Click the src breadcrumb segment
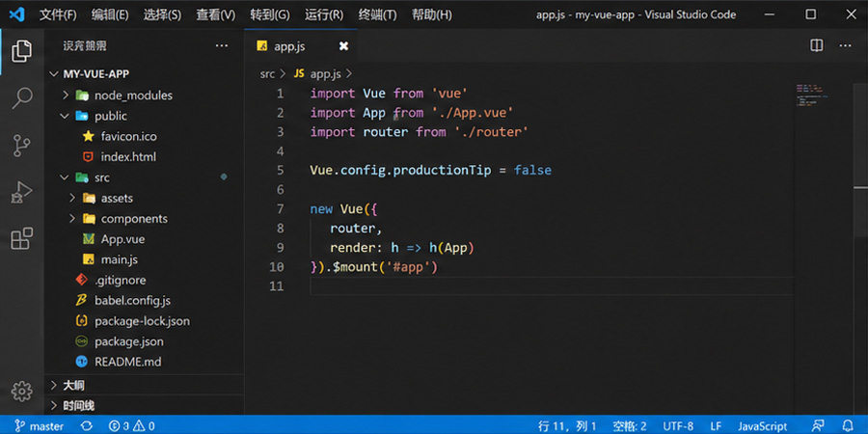 (x=267, y=73)
